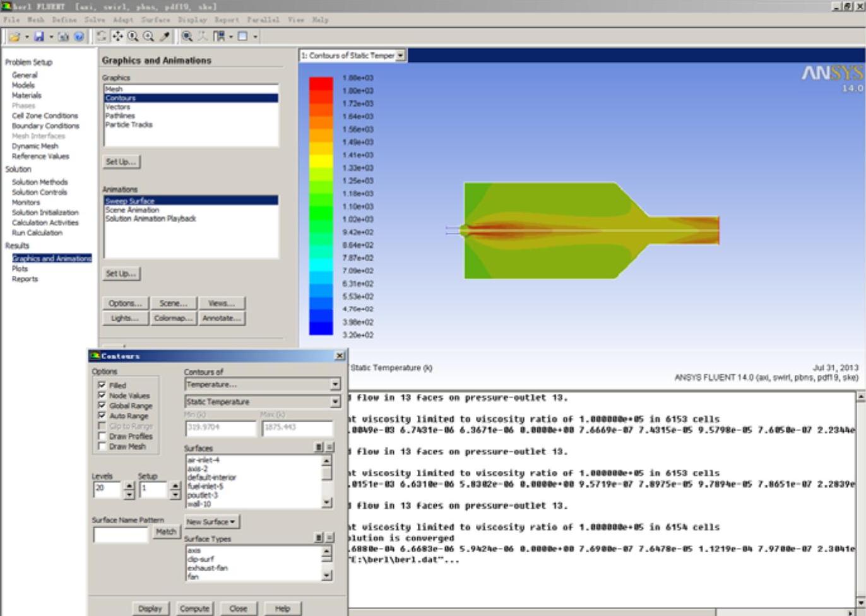The height and width of the screenshot is (616, 866).
Task: Click the fit to window magnifier icon
Action: (187, 37)
